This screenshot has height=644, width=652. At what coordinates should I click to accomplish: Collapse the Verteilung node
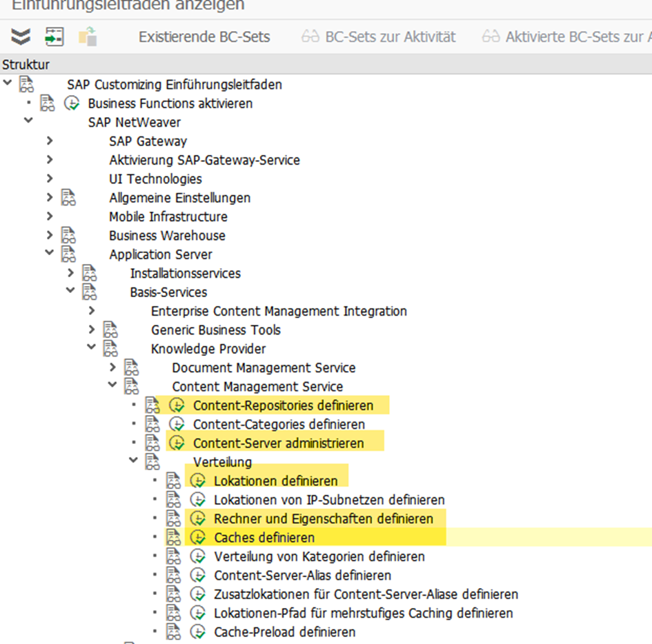click(x=133, y=460)
